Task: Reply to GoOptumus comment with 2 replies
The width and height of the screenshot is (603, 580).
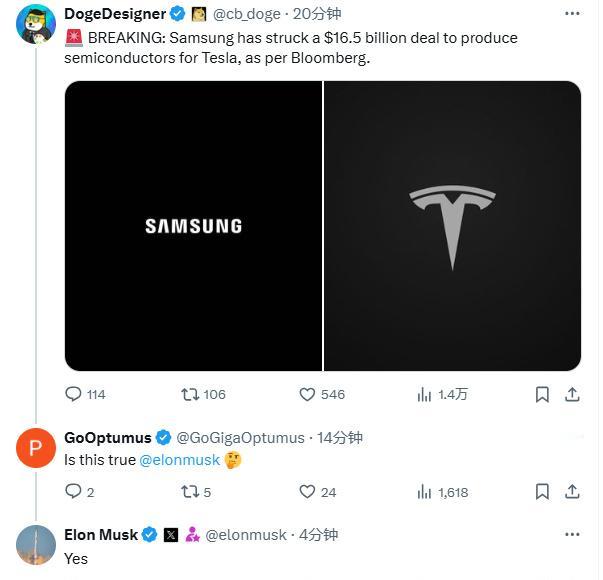Action: pos(80,492)
